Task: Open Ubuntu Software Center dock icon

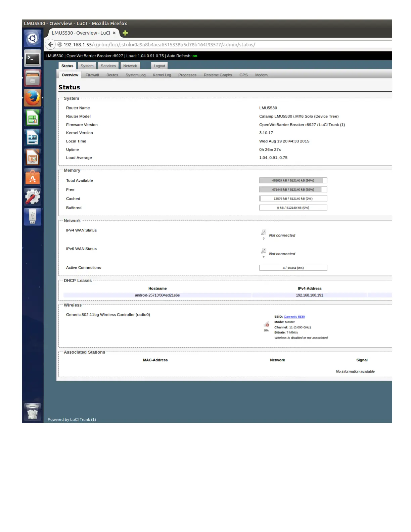Action: point(33,177)
